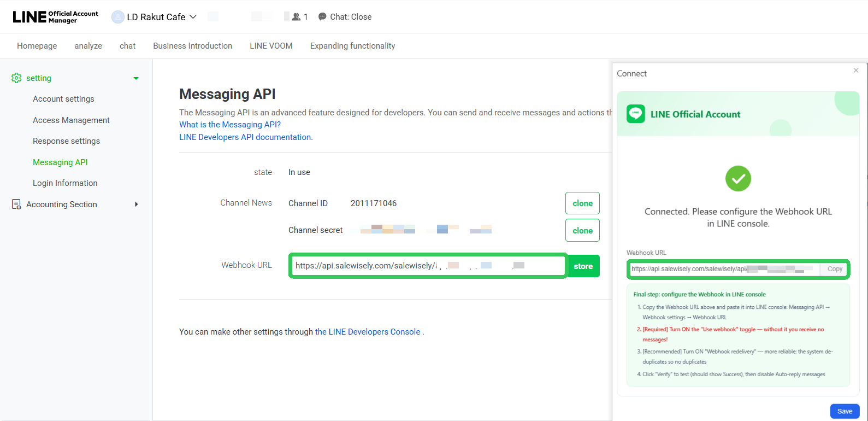Click the setting gear icon
This screenshot has height=421, width=868.
click(16, 78)
